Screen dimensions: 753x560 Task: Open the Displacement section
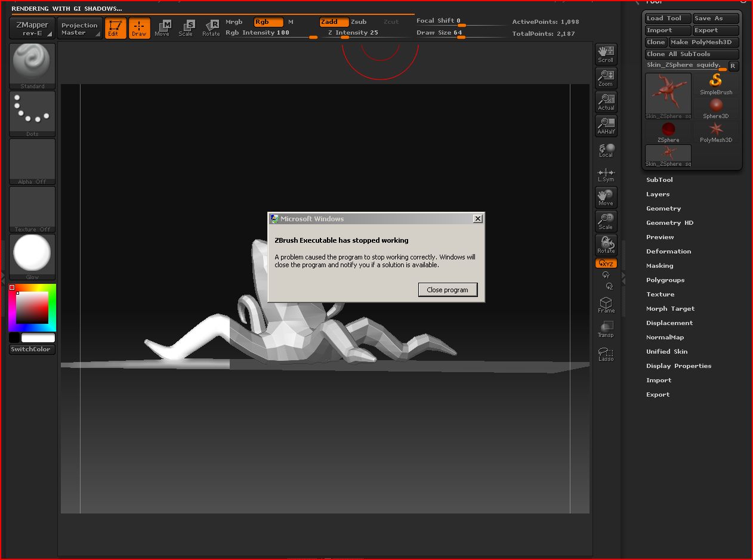(x=669, y=323)
